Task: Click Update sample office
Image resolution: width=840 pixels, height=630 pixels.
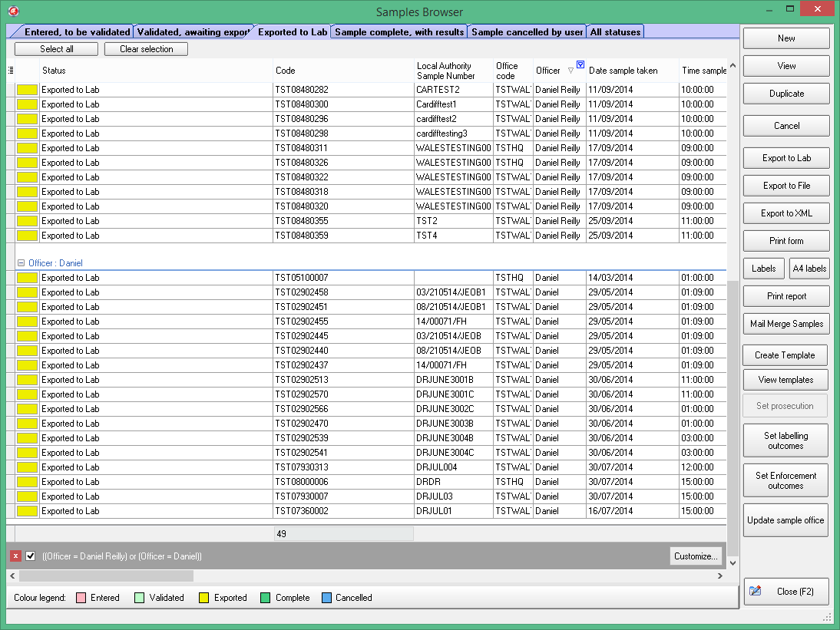Action: pos(785,520)
